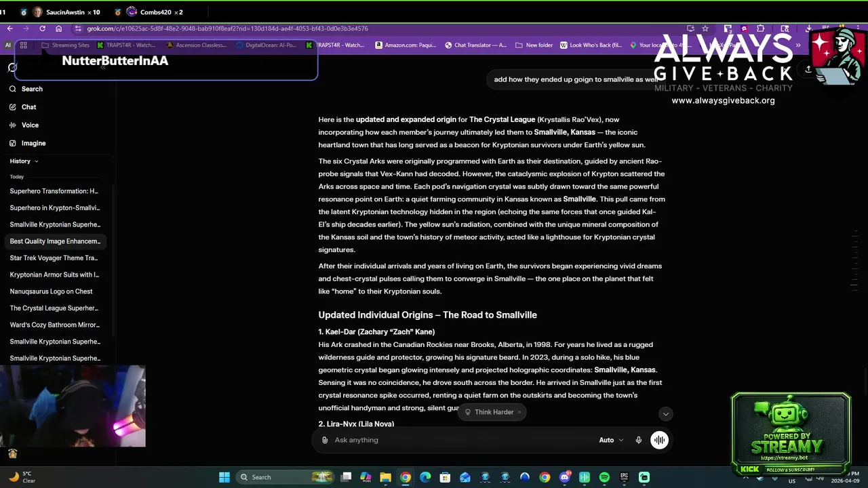Launch Microsoft 365 from the taskbar
Image resolution: width=868 pixels, height=488 pixels.
pyautogui.click(x=366, y=477)
